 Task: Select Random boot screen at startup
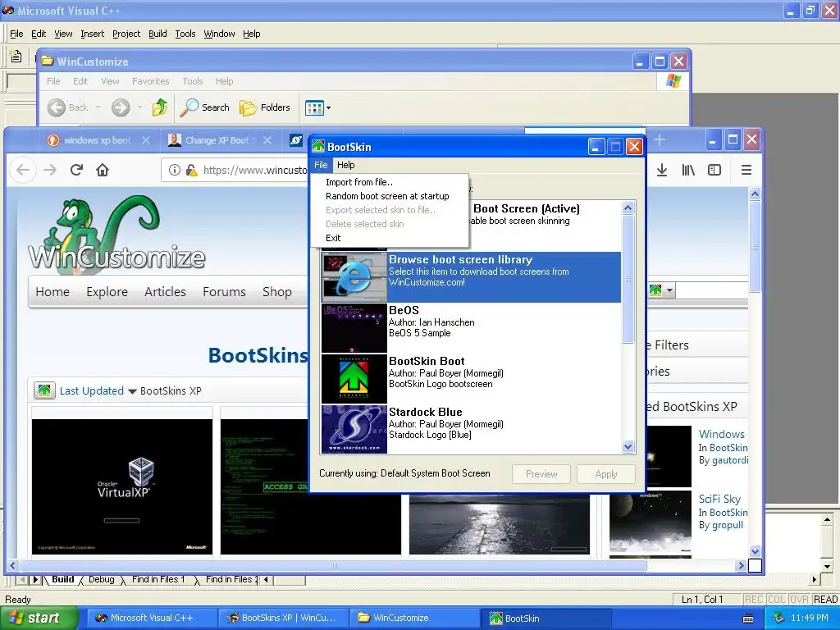pyautogui.click(x=387, y=196)
